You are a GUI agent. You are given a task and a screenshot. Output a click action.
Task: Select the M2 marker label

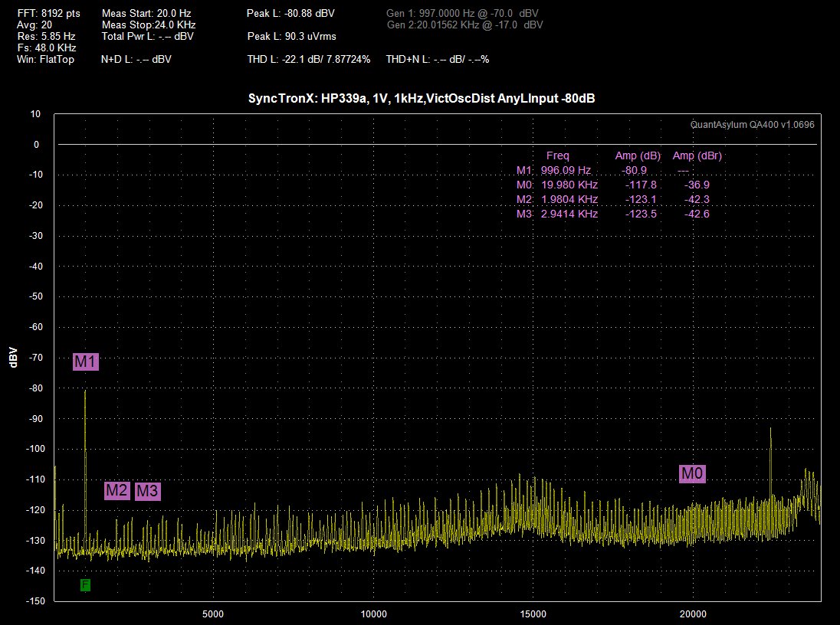(117, 490)
